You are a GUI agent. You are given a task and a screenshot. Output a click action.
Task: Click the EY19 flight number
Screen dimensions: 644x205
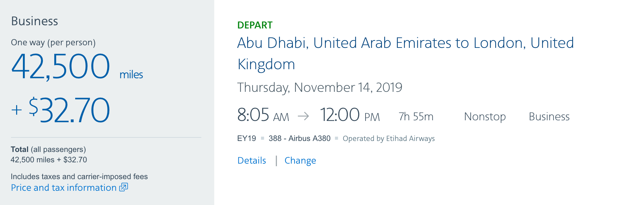[x=247, y=138]
